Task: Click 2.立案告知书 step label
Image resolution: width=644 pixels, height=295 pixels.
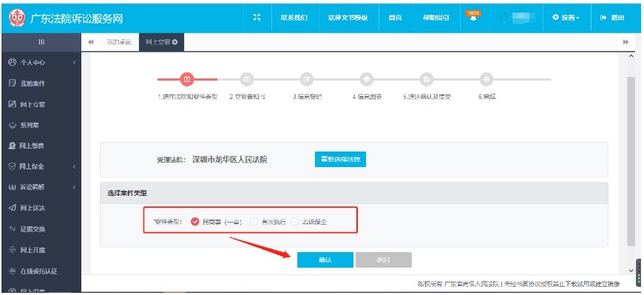Action: pos(247,97)
